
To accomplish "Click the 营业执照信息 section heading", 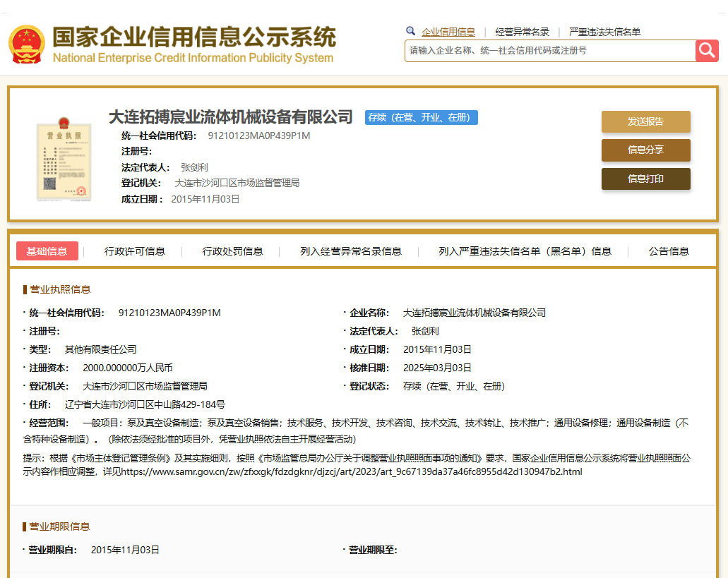I will click(x=60, y=289).
